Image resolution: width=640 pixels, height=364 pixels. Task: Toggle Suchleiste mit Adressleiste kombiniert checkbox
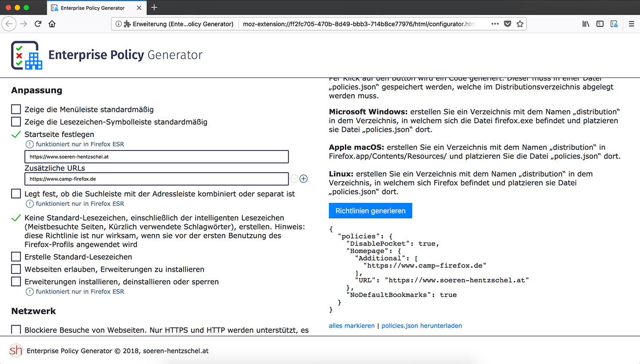tap(16, 194)
